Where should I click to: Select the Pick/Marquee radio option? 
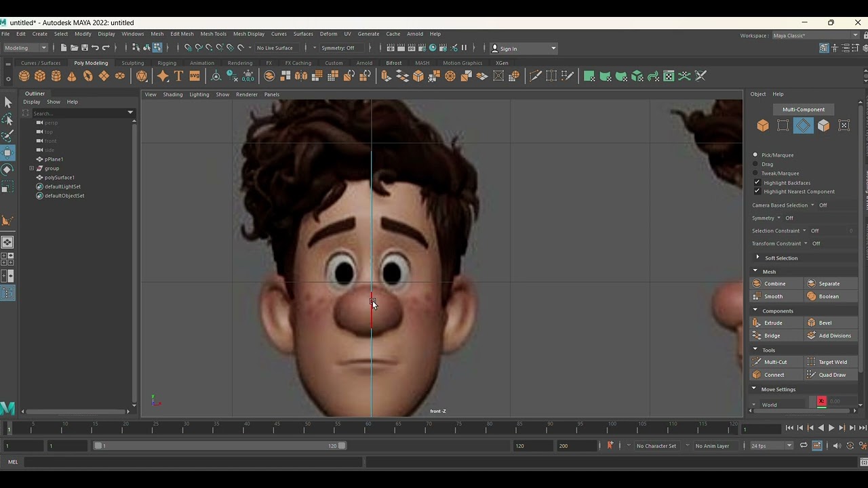(x=755, y=155)
